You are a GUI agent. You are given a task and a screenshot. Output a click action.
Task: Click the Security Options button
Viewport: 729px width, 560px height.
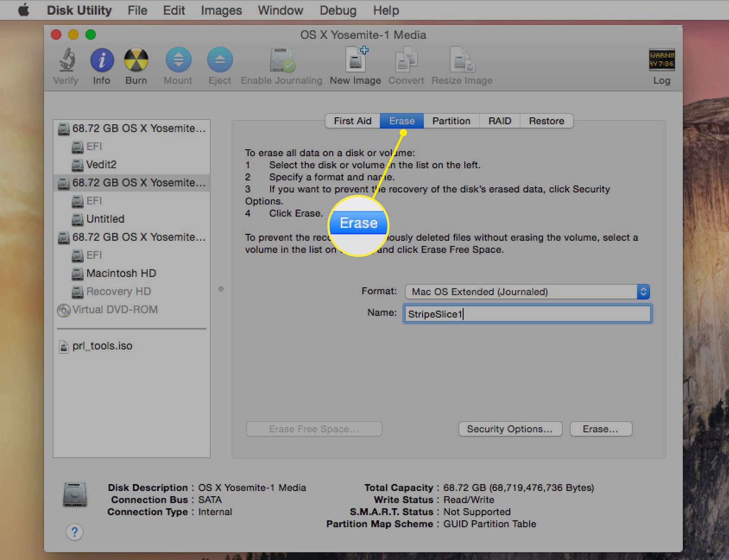point(510,429)
